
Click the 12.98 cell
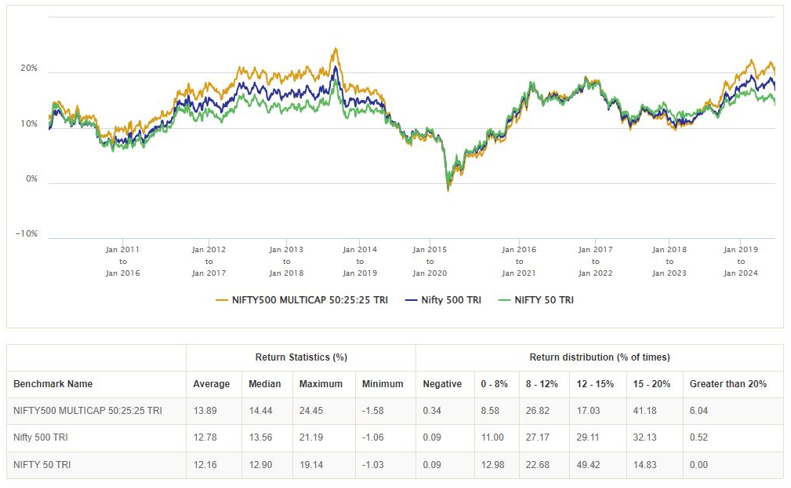[492, 465]
